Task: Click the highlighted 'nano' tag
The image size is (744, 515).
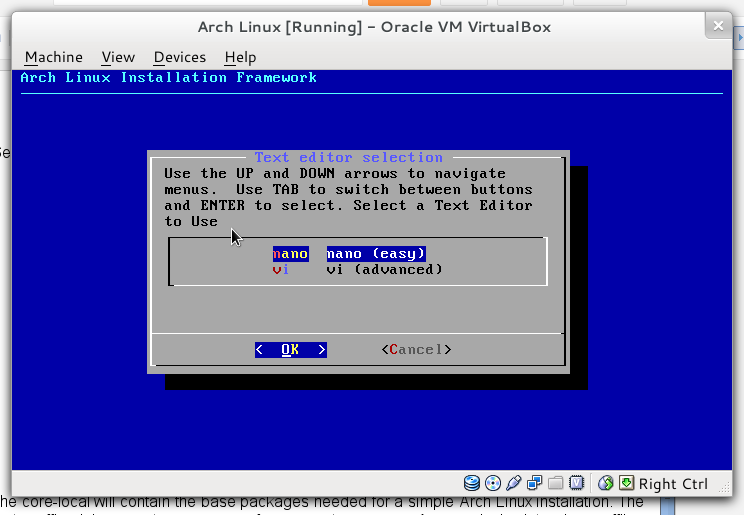Action: (290, 254)
